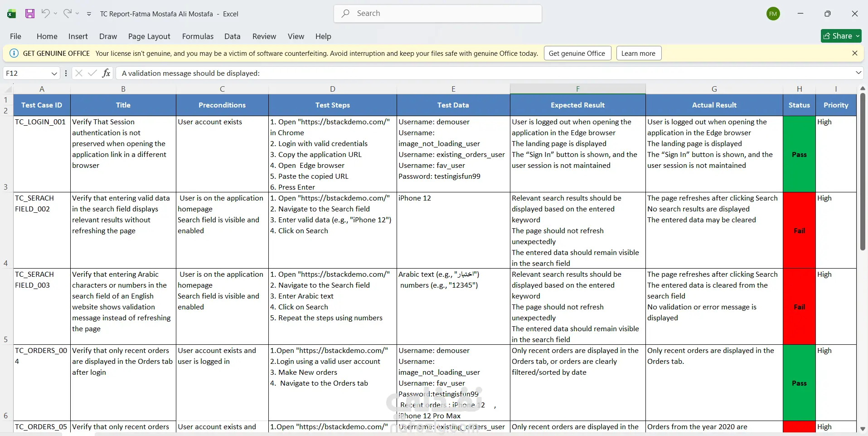Click the Select All corner triangle
The height and width of the screenshot is (436, 868).
coord(8,89)
